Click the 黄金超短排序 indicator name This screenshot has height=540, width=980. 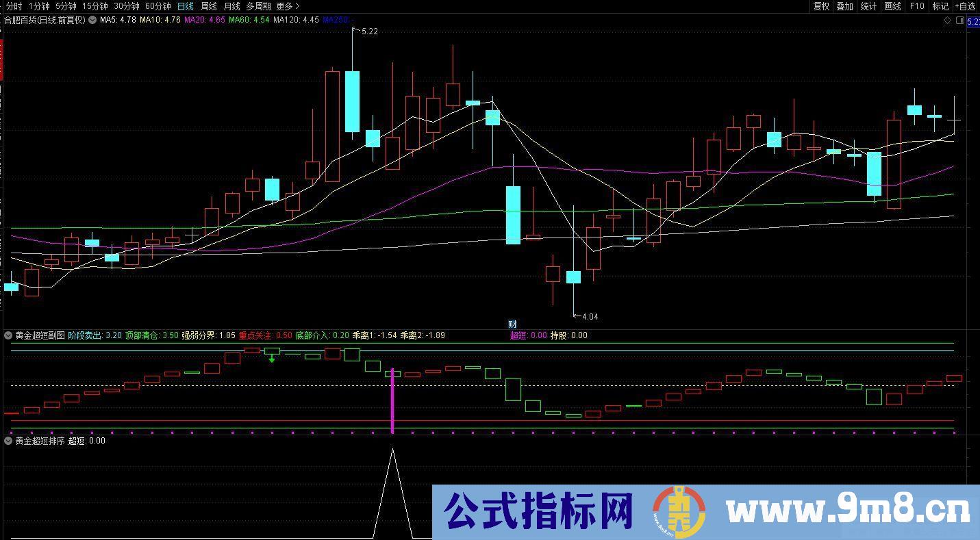click(x=40, y=441)
